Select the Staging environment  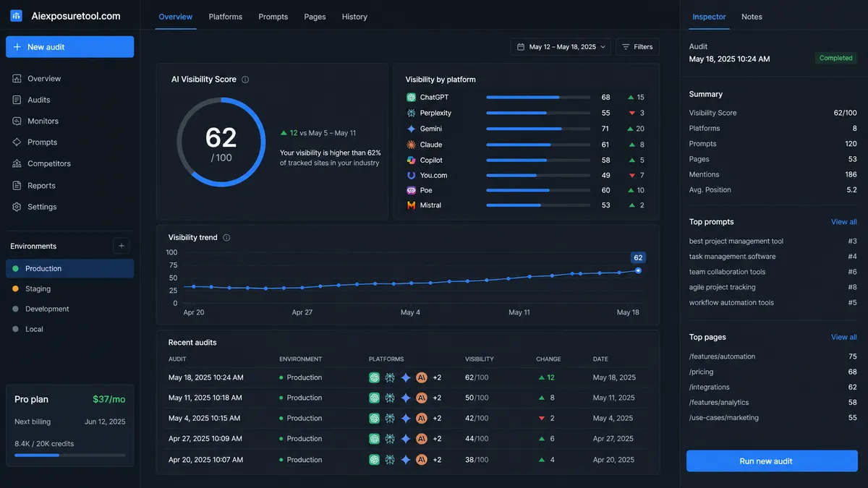(x=69, y=288)
